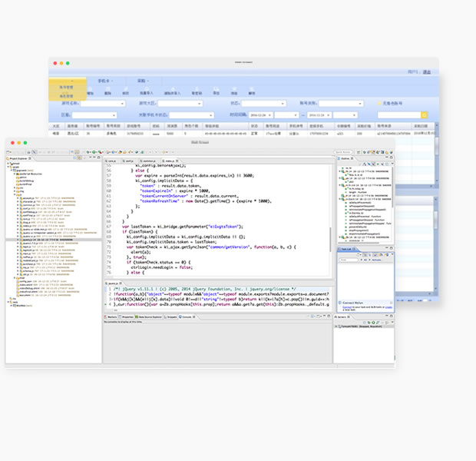This screenshot has height=461, width=476.
Task: Select the jquery.js tab in lower editor
Action: pos(113,284)
